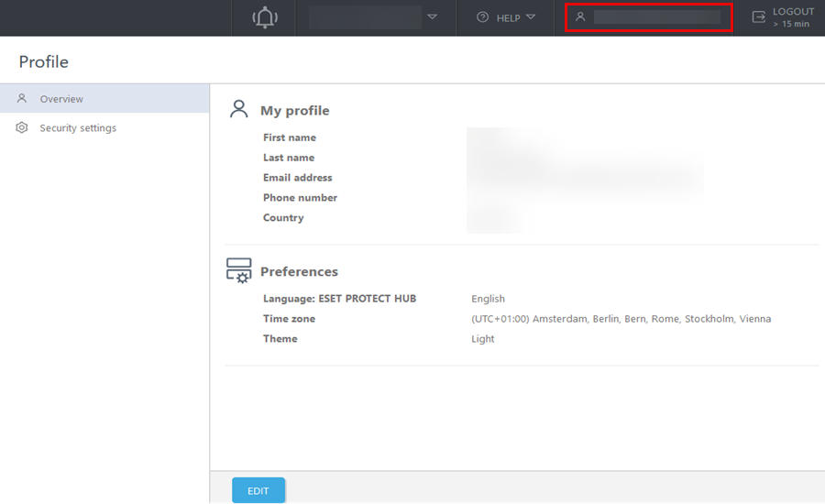
Task: Expand the account selector dropdown arrow
Action: [433, 16]
